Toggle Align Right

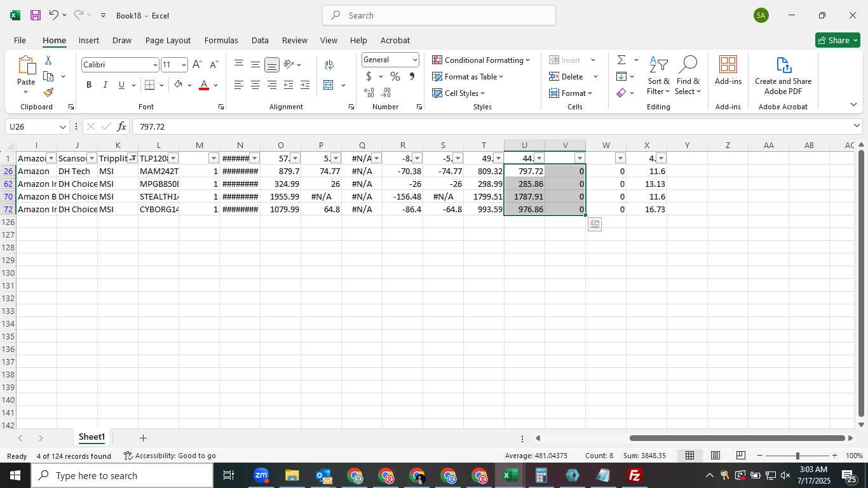coord(271,85)
